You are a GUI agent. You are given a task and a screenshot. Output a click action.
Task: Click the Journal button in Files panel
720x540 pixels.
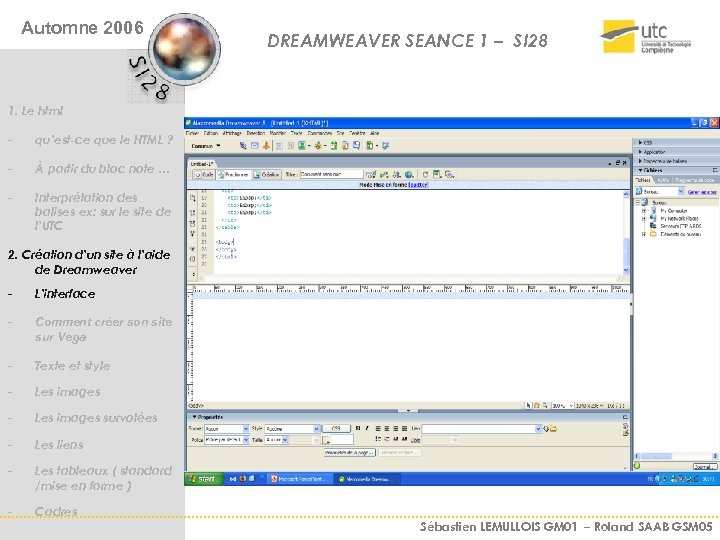705,467
